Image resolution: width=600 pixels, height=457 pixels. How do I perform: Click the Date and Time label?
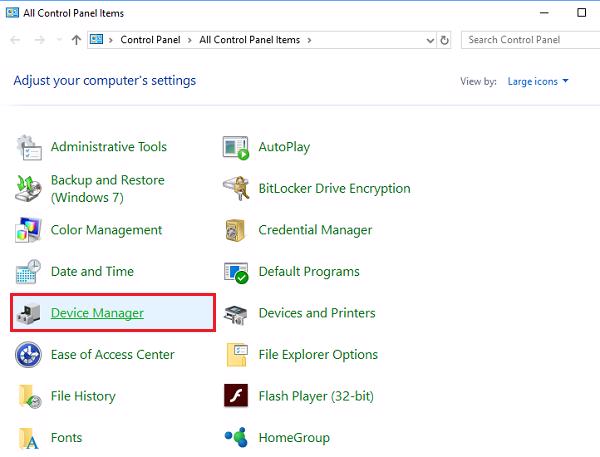point(92,271)
